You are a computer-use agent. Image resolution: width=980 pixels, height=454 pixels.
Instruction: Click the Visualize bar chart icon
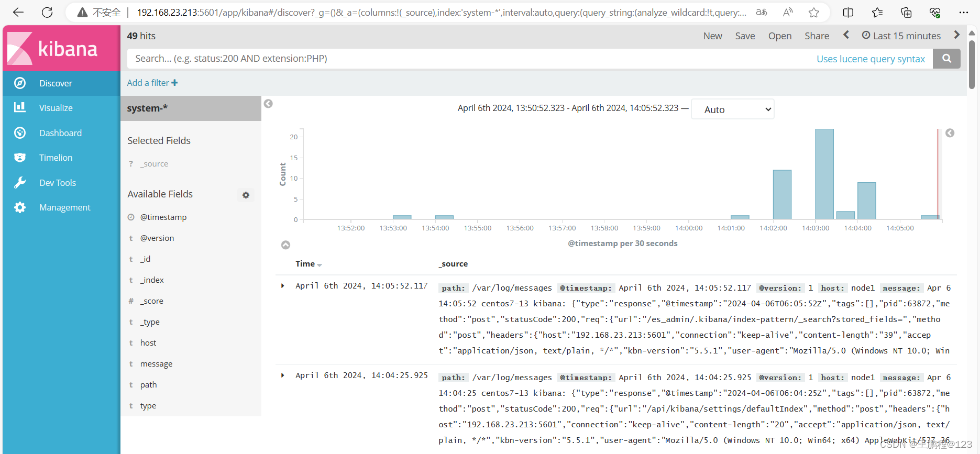(20, 107)
